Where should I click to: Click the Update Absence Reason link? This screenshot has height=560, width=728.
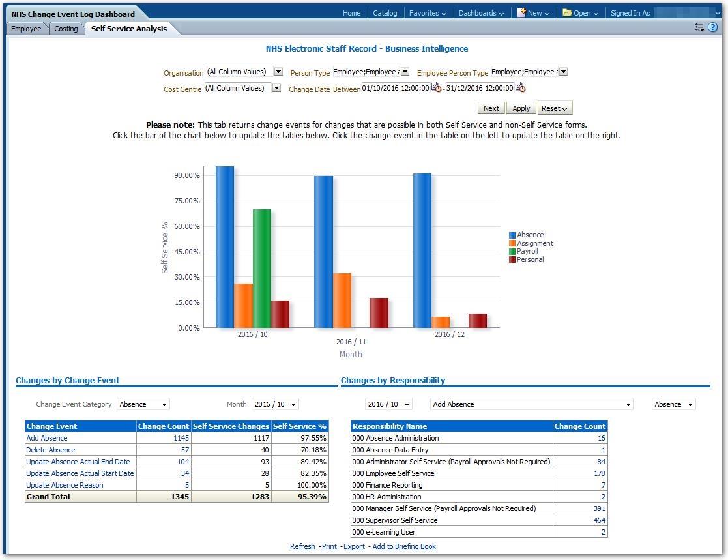pos(65,485)
